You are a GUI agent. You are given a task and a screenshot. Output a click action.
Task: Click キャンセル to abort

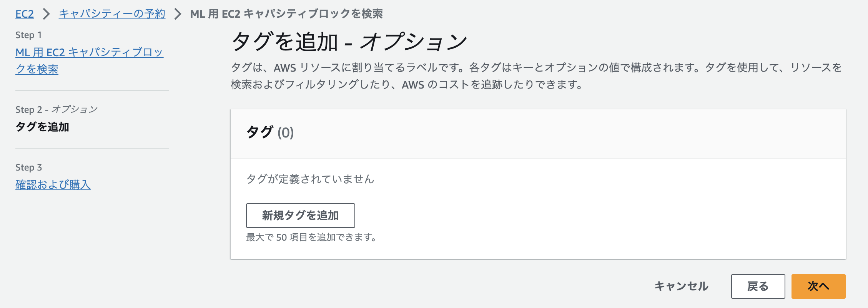coord(682,286)
